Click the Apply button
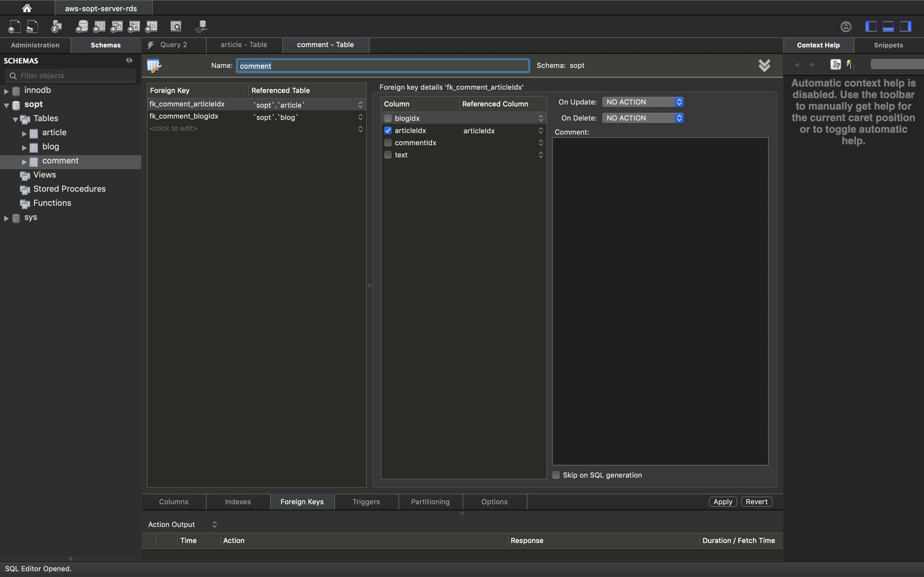The width and height of the screenshot is (924, 577). (723, 502)
